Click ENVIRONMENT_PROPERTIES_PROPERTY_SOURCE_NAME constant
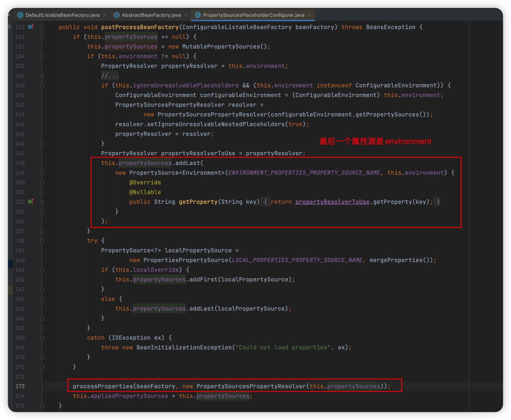 tap(304, 173)
